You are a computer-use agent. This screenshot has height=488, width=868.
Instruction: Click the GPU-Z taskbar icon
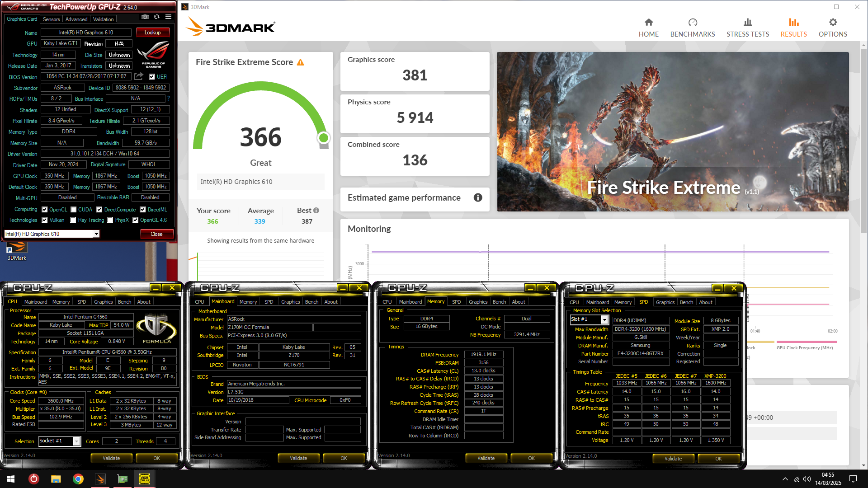coord(122,479)
